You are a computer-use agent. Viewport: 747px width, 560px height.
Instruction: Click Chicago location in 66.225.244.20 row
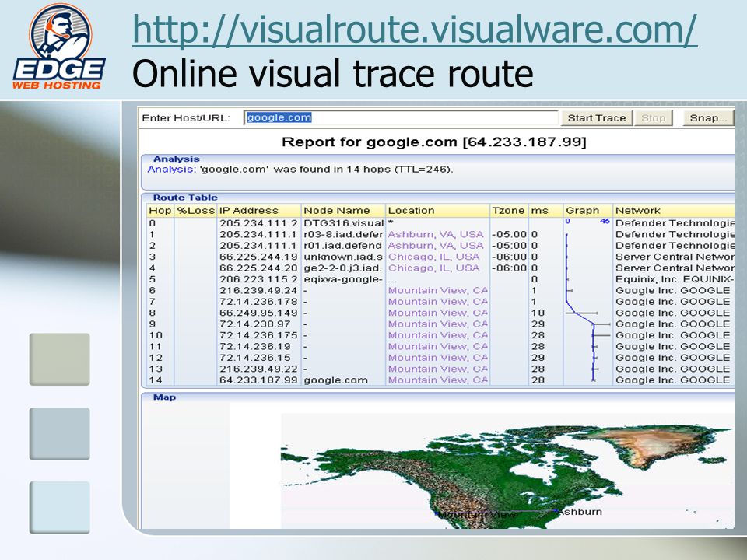pos(433,268)
